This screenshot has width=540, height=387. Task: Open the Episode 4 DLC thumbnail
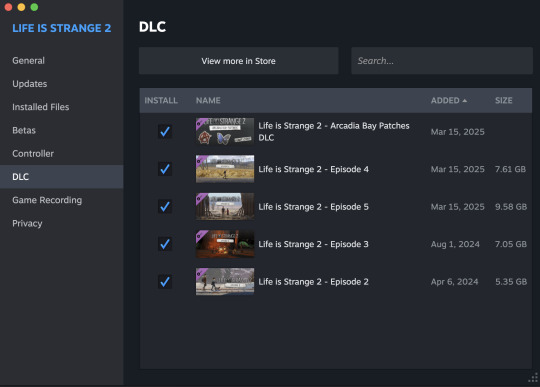[x=225, y=169]
